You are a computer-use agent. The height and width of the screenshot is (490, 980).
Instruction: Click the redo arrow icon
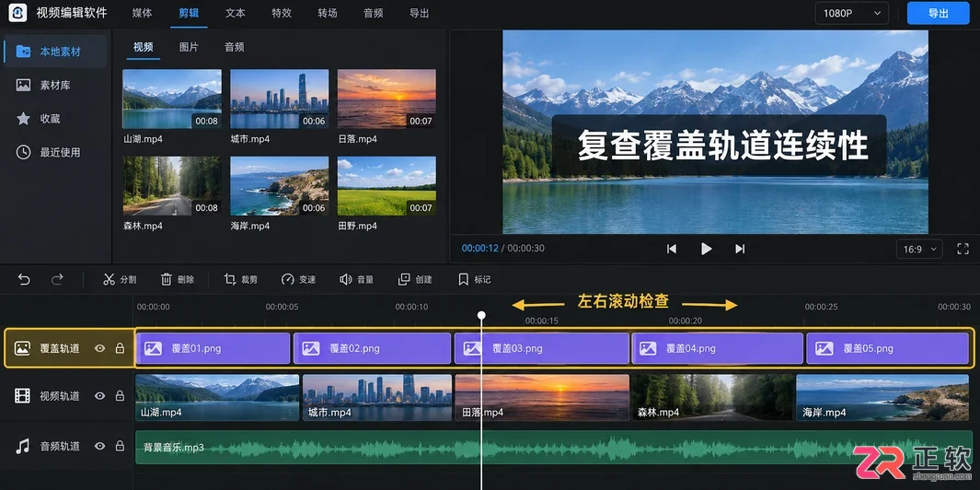[57, 279]
